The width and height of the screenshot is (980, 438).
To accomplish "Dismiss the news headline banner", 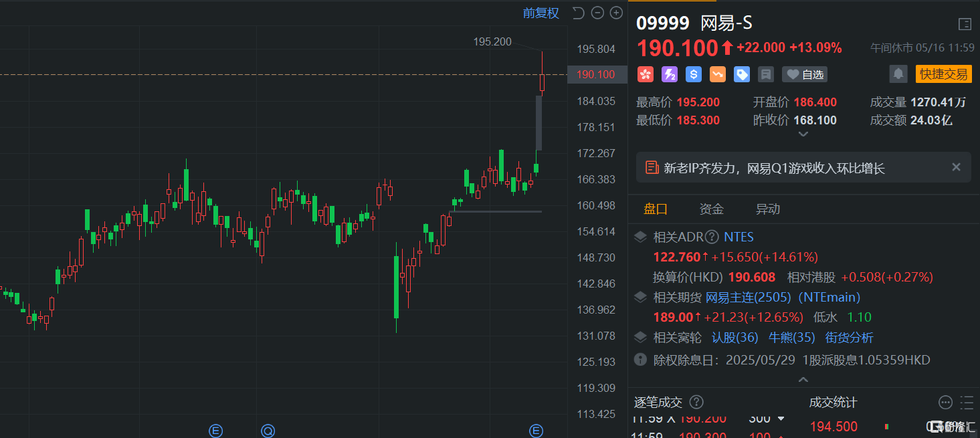I will (x=956, y=167).
